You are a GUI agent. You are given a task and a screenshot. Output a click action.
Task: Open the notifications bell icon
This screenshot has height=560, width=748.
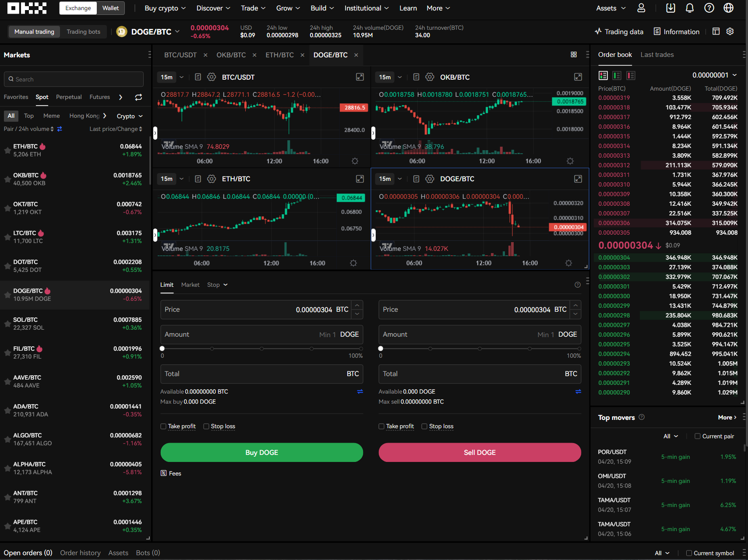pos(689,8)
